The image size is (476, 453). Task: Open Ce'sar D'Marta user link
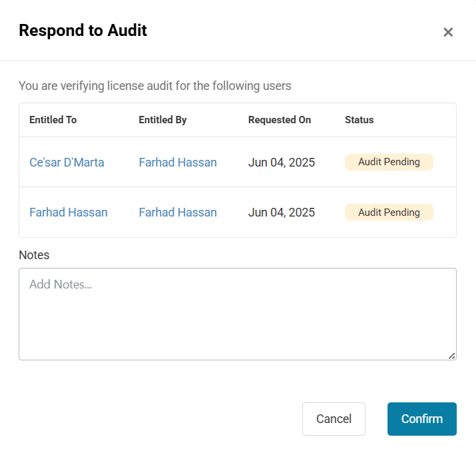pyautogui.click(x=67, y=163)
